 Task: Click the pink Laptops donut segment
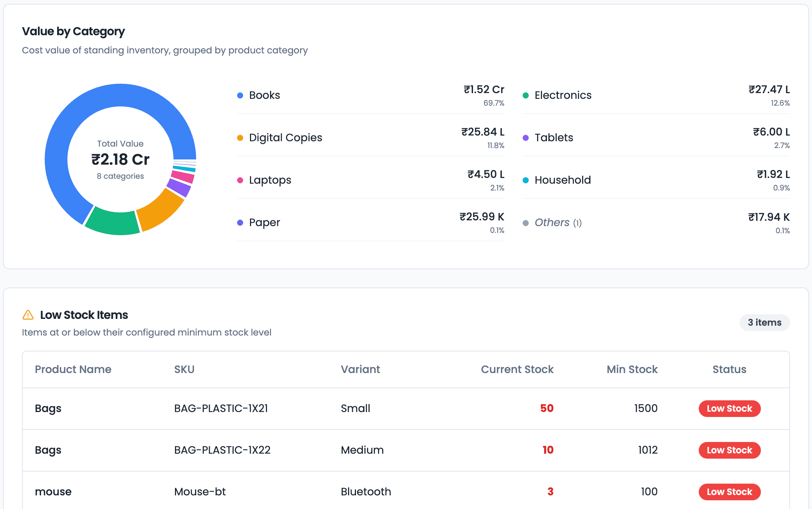183,177
